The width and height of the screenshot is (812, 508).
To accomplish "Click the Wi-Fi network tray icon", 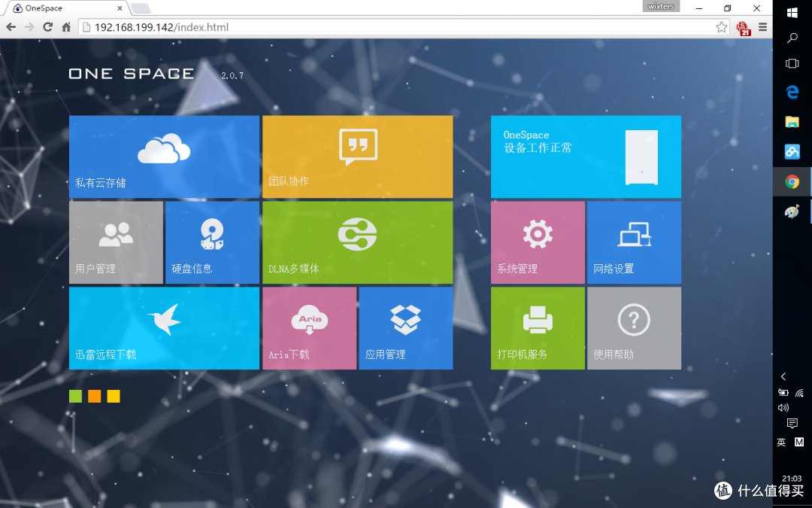I will [x=799, y=393].
